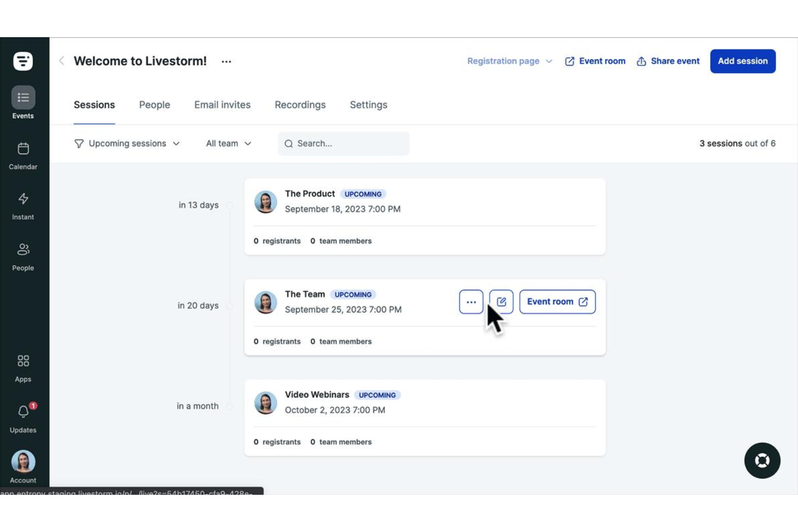Open event options via ellipsis next to title
Screen dimensions: 798x532
pos(226,61)
